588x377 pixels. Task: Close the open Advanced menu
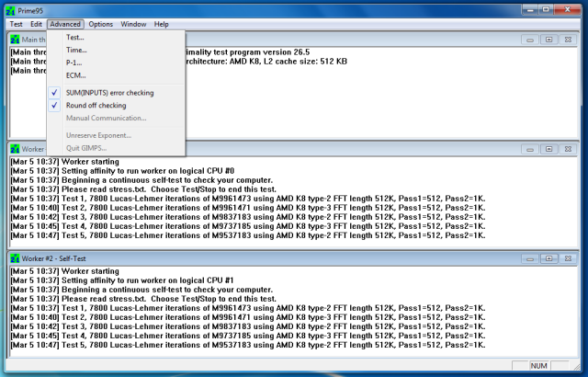[x=65, y=25]
